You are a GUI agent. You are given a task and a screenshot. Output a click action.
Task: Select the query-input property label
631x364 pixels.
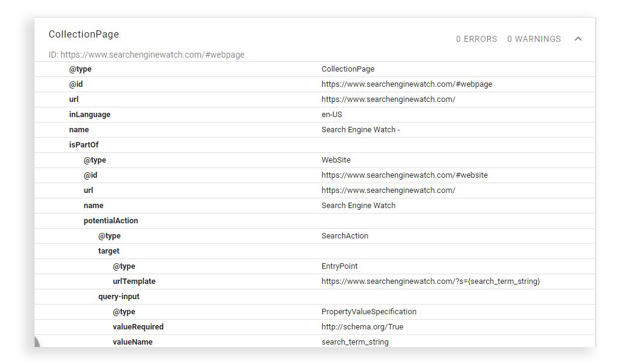click(x=119, y=297)
